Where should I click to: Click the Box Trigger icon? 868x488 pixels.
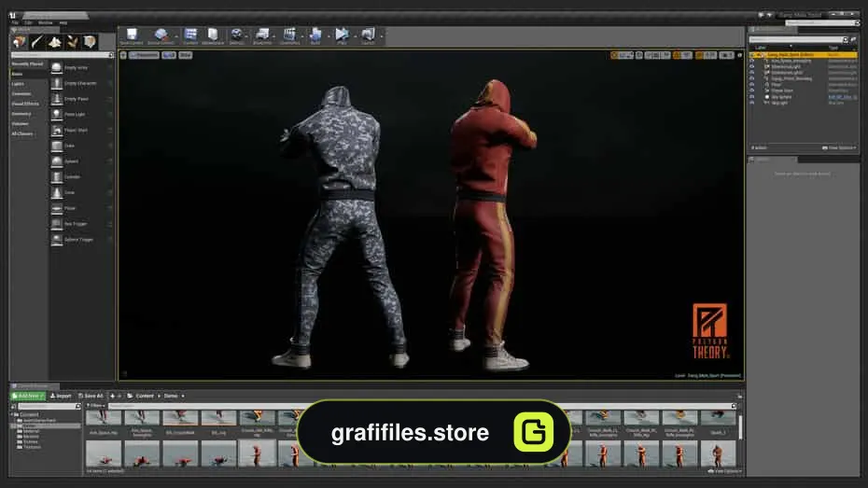[56, 224]
